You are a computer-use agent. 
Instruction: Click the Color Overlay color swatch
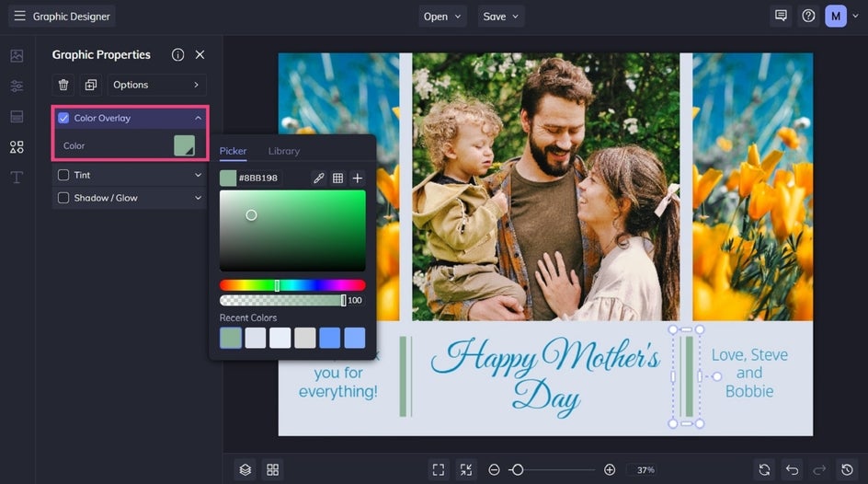click(x=184, y=145)
